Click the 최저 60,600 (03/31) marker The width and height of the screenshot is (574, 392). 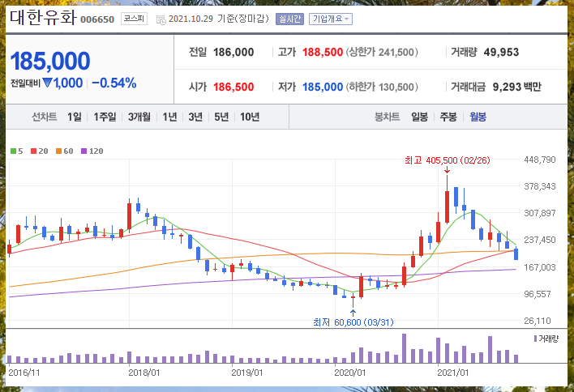point(353,322)
